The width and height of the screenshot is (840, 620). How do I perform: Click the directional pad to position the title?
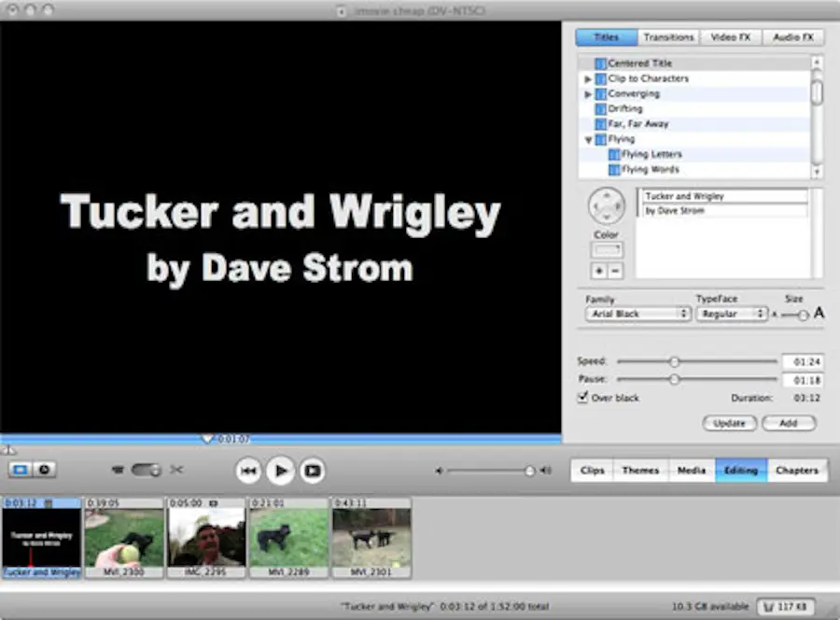coord(607,205)
